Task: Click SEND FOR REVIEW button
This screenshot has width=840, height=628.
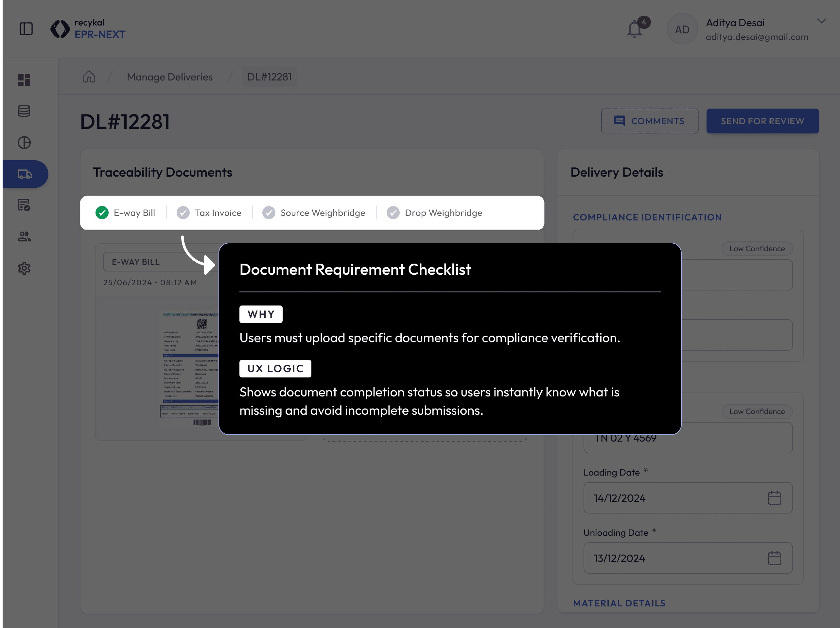Action: [x=762, y=121]
